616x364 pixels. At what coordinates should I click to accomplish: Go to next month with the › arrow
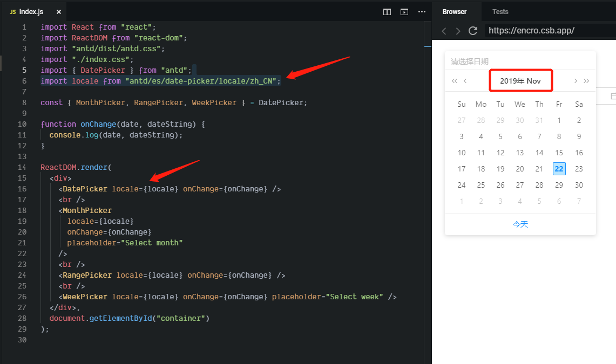576,80
